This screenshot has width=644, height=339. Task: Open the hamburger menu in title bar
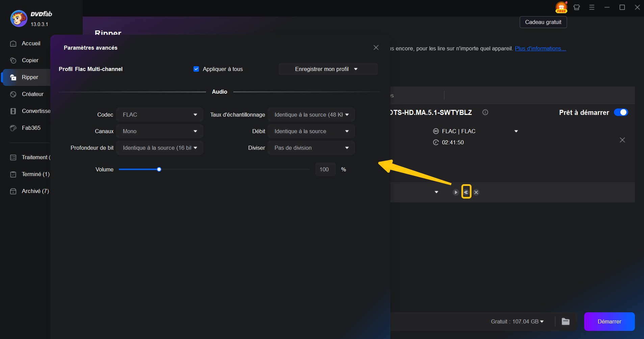coord(592,7)
